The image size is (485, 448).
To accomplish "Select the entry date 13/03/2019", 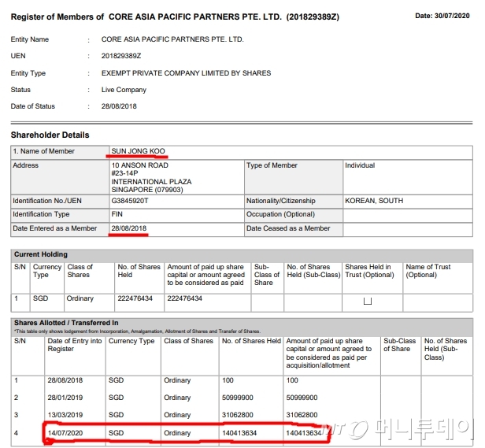I will [x=65, y=415].
